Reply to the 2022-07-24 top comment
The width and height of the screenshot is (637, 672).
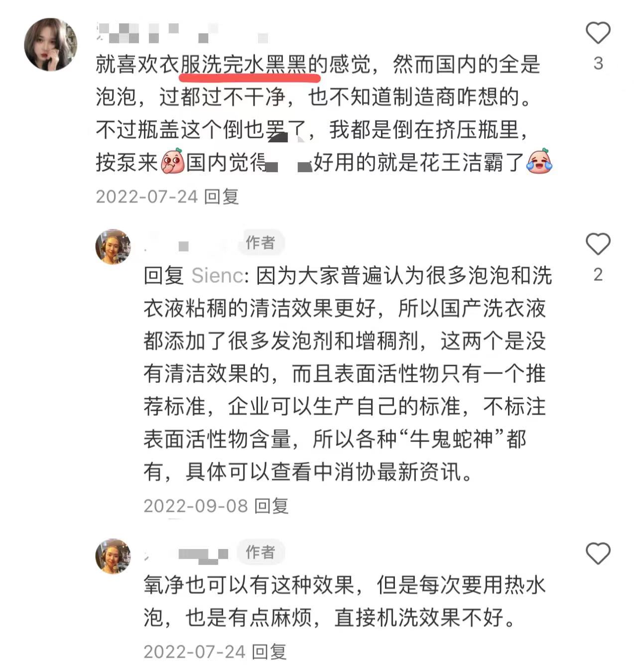pos(222,196)
